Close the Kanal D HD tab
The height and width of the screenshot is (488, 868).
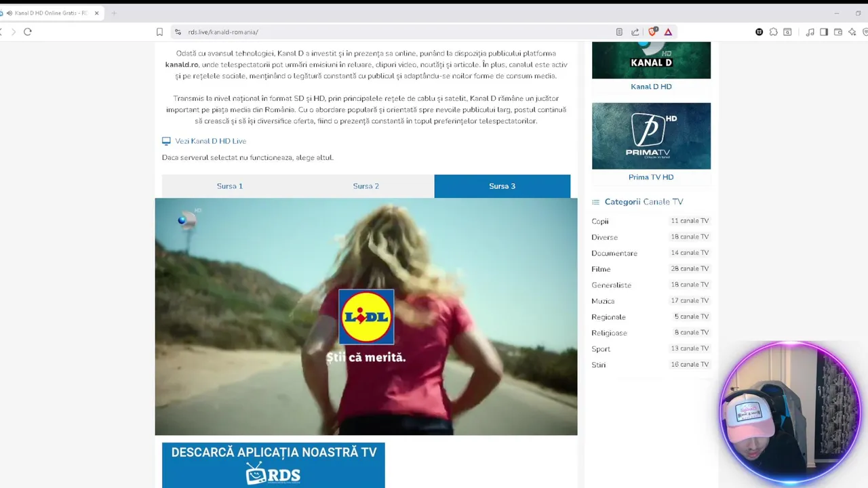pyautogui.click(x=97, y=13)
